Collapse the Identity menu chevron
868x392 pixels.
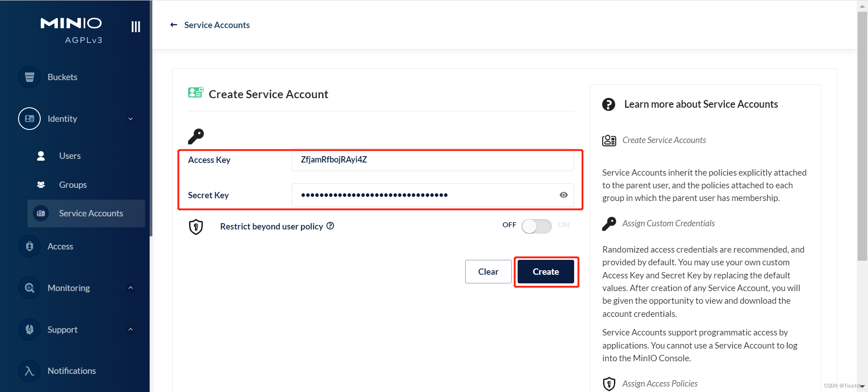click(131, 119)
